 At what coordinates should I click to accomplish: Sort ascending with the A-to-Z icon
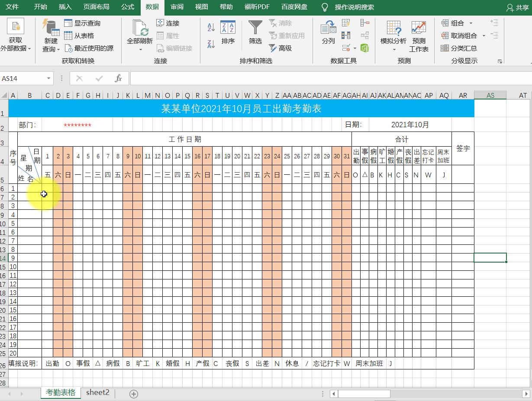point(211,27)
